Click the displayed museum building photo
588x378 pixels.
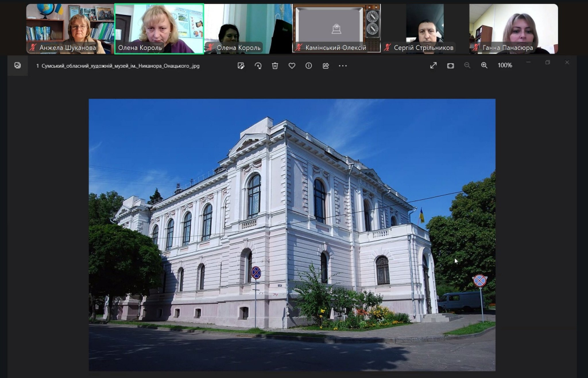point(292,234)
